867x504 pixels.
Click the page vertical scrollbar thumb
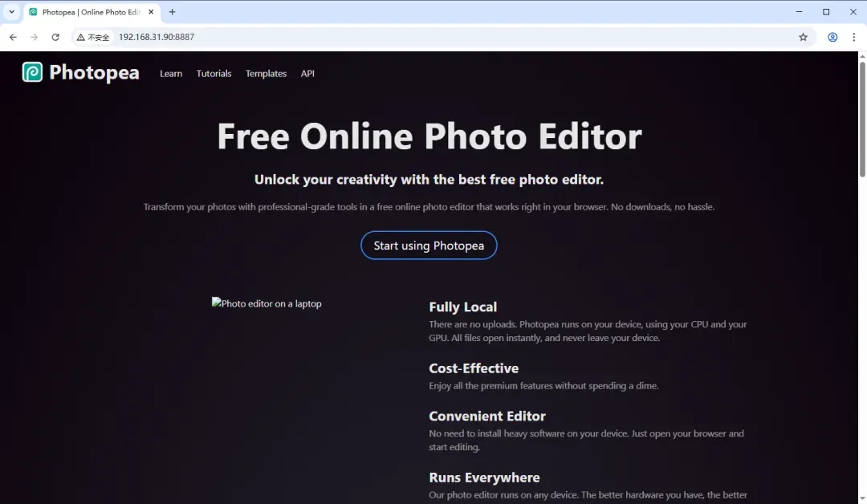pyautogui.click(x=862, y=119)
